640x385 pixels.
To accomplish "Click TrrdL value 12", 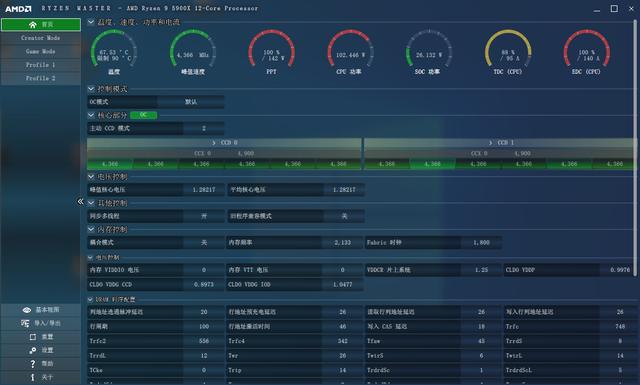I will click(x=204, y=356).
